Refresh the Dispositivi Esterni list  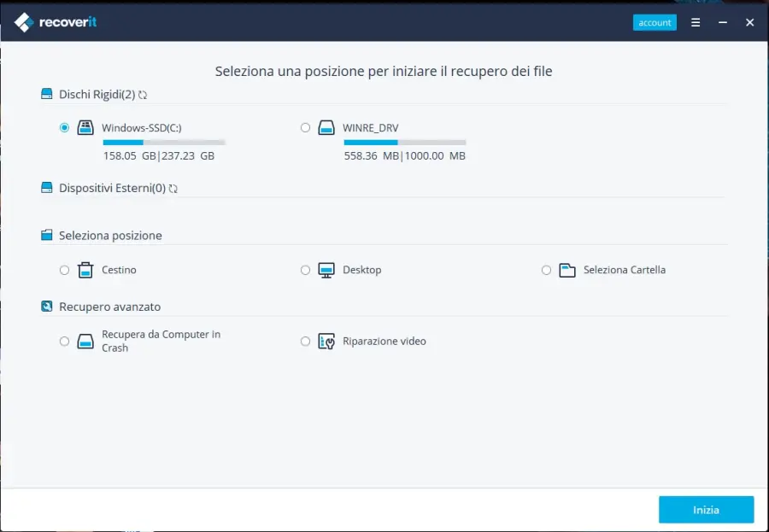[173, 188]
